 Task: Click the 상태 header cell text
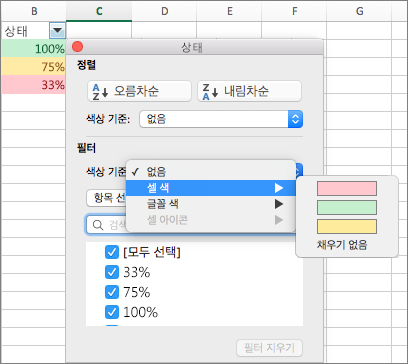(16, 31)
